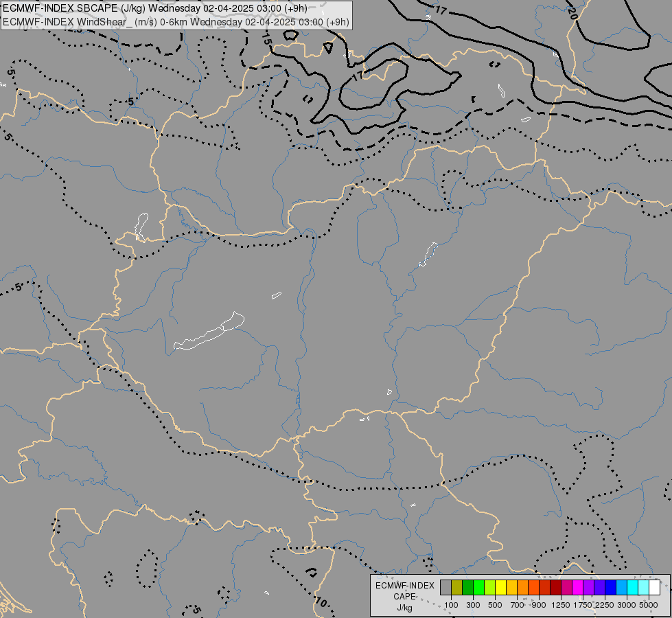Click the legend tick label '900'

click(x=539, y=605)
